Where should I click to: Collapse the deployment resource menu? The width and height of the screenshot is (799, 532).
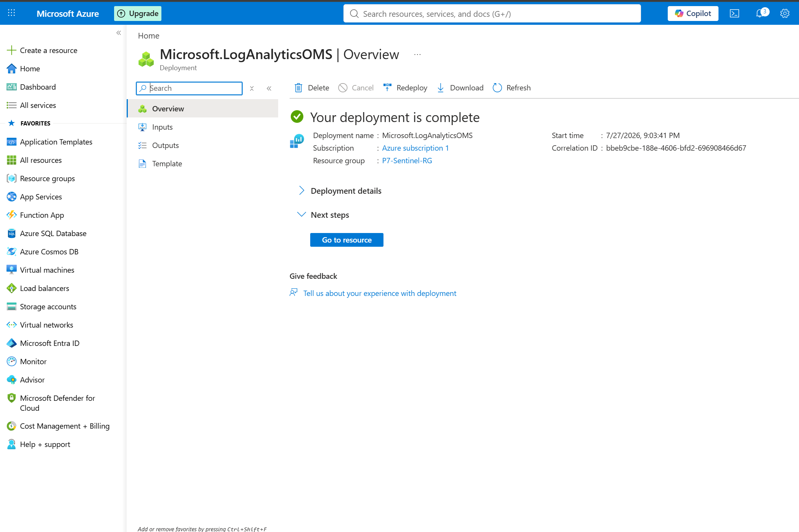tap(269, 88)
